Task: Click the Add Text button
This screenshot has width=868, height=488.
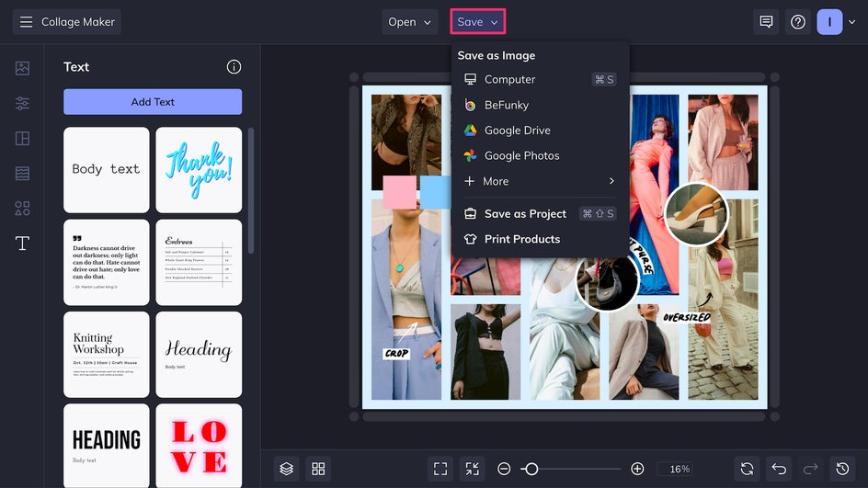Action: pos(153,102)
